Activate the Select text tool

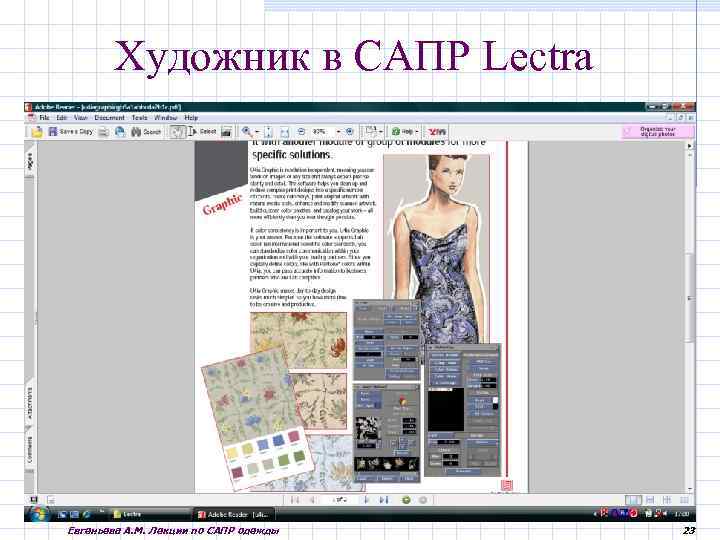click(x=202, y=132)
